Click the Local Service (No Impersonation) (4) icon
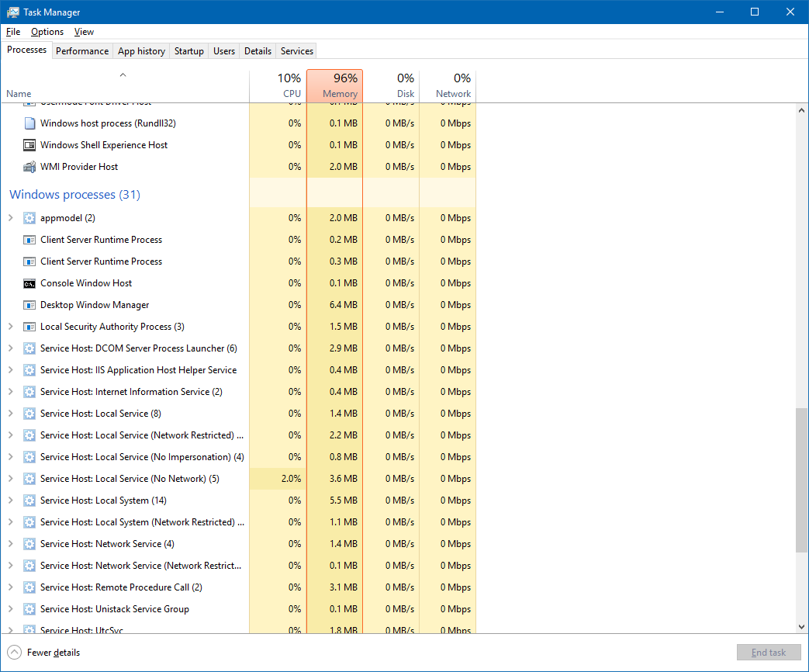 (30, 457)
